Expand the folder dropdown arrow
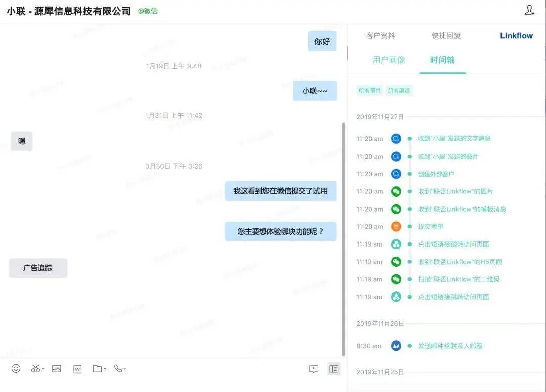 [x=105, y=368]
